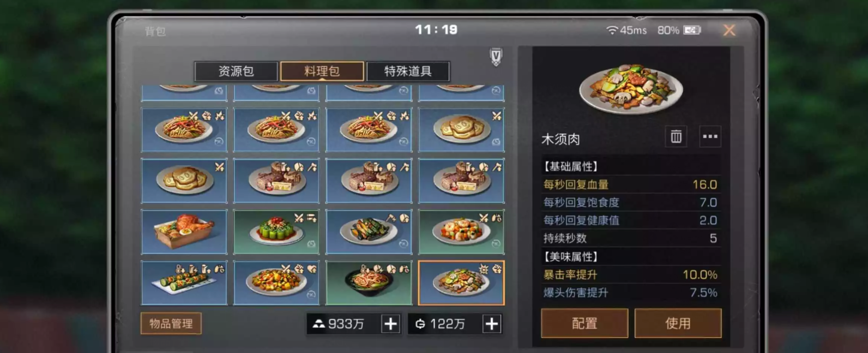Select the dark noodle bowl dish
Image resolution: width=868 pixels, height=353 pixels.
click(369, 282)
